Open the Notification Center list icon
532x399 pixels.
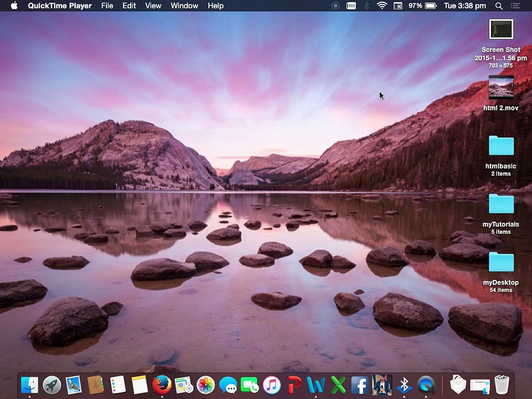click(516, 6)
